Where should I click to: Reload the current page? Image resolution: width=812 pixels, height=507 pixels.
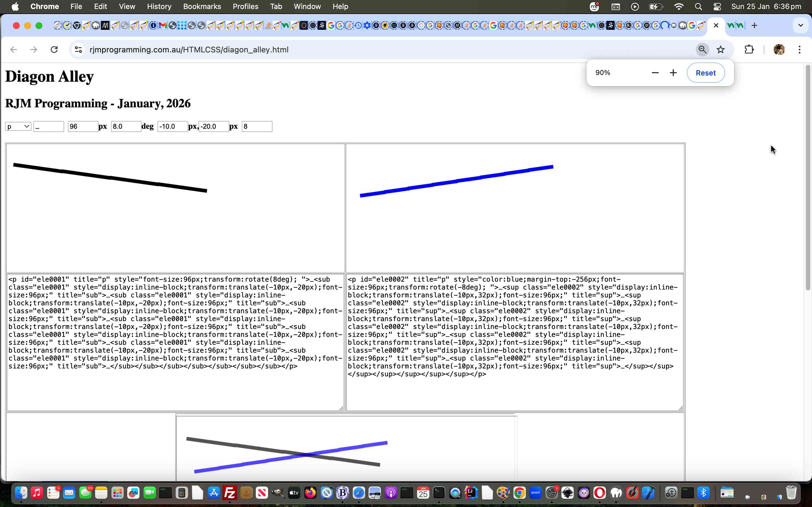[54, 49]
